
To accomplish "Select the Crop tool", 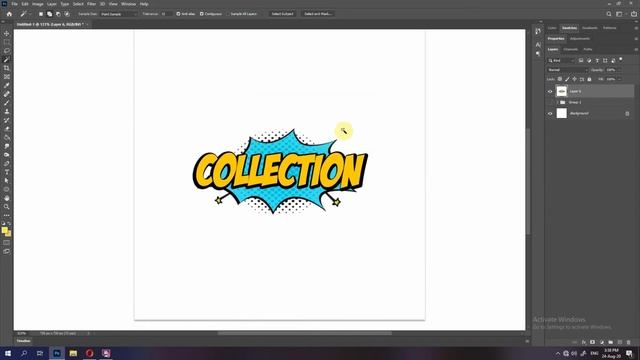I will click(x=7, y=68).
